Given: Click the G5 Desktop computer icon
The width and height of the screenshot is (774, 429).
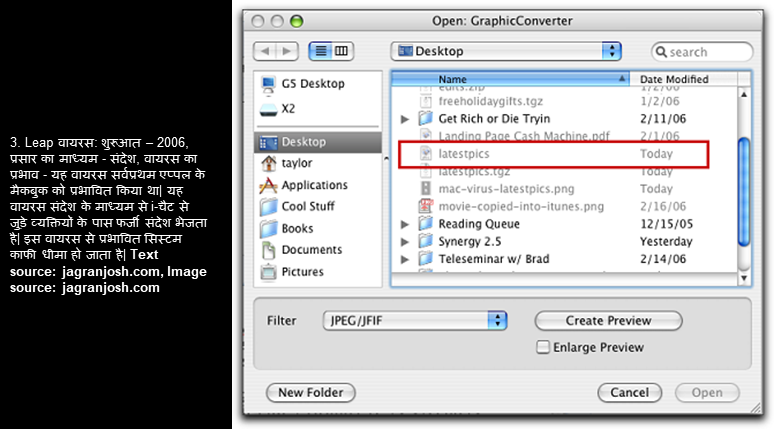Looking at the screenshot, I should 268,85.
